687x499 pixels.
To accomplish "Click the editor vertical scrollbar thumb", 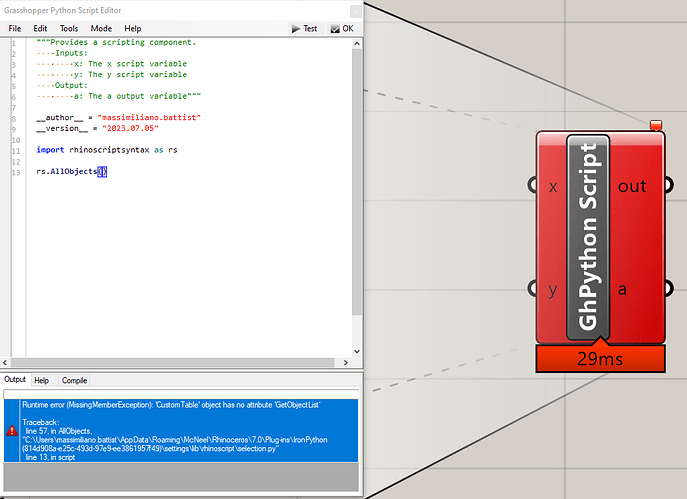I will coord(357,182).
